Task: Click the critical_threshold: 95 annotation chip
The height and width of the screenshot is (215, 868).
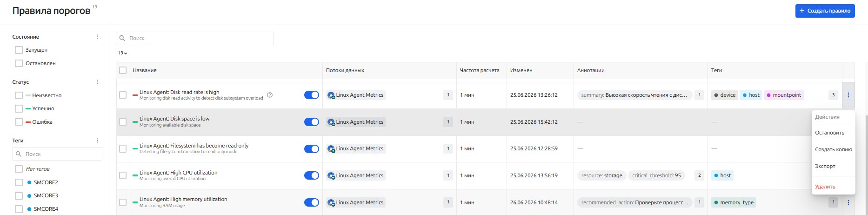Action: [656, 175]
